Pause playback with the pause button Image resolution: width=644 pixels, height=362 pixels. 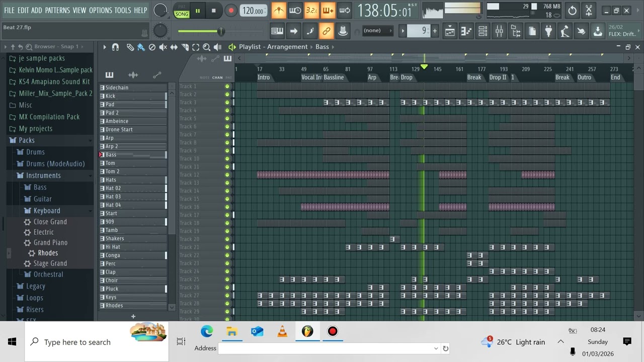click(x=198, y=11)
